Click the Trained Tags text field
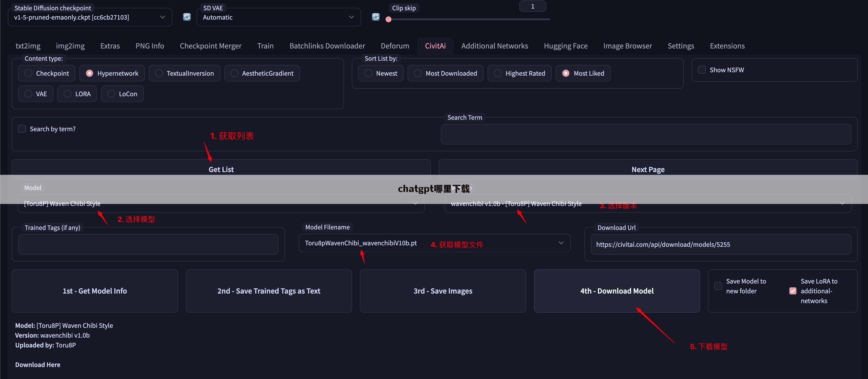 click(x=148, y=244)
